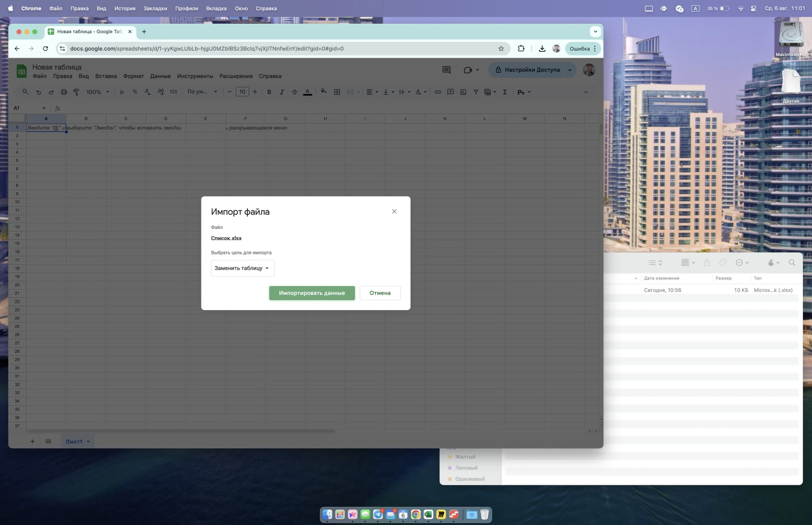Open the Вставка menu in Sheets
Viewport: 812px width, 525px height.
click(x=105, y=76)
